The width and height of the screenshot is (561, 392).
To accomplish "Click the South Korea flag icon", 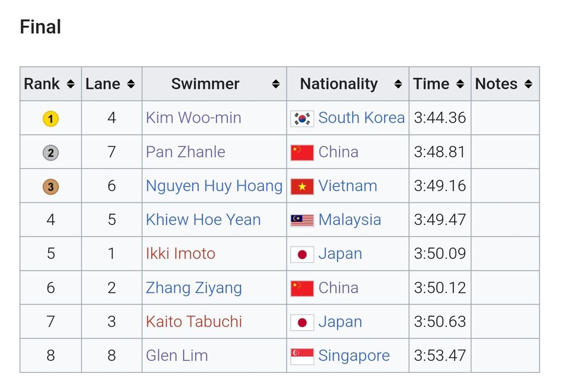I will pyautogui.click(x=302, y=119).
